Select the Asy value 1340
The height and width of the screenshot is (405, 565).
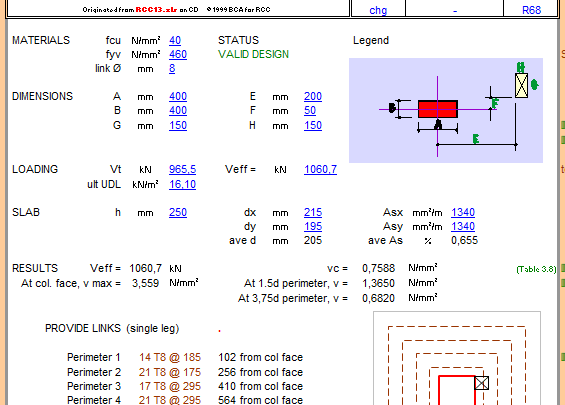click(x=463, y=227)
